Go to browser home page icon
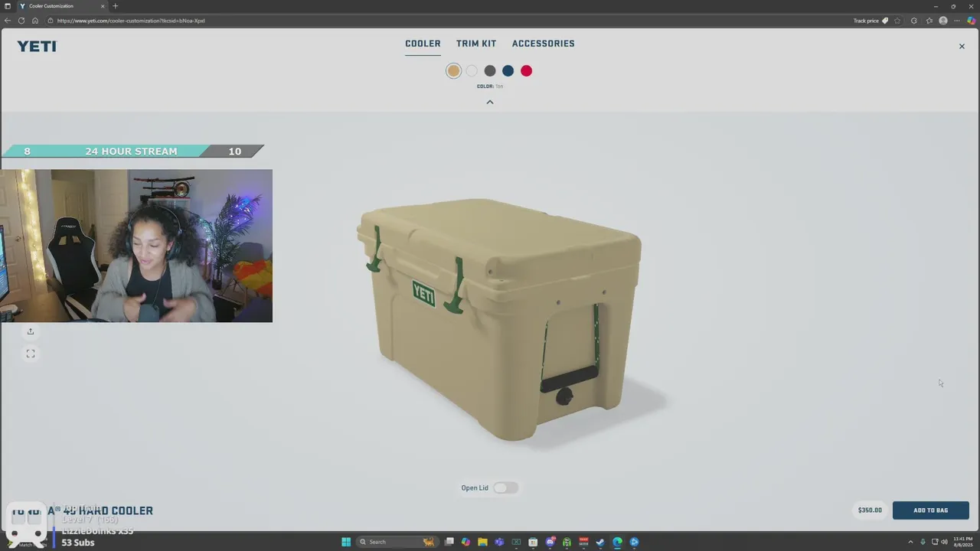Image resolution: width=980 pixels, height=551 pixels. click(35, 21)
